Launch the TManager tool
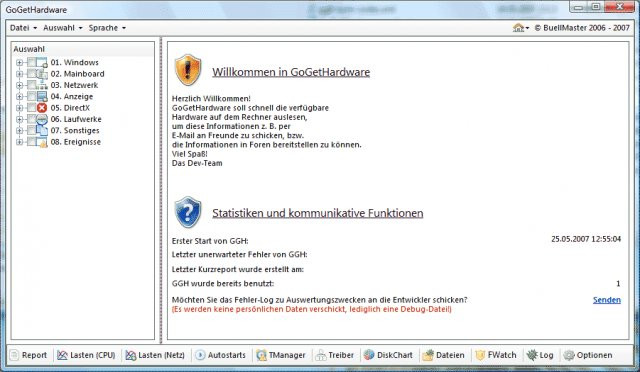Viewport: 640px width, 372px height. pos(281,355)
